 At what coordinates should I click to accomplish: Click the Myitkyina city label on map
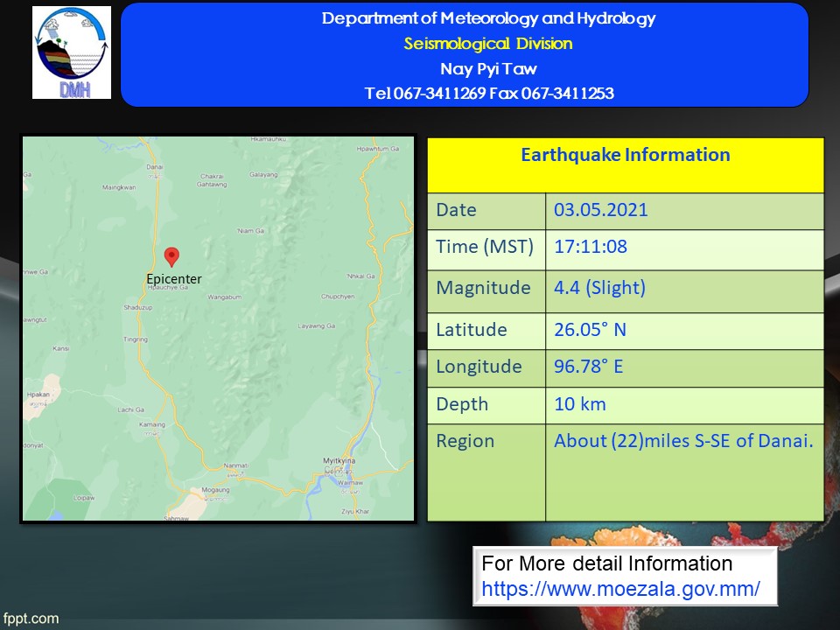[337, 460]
